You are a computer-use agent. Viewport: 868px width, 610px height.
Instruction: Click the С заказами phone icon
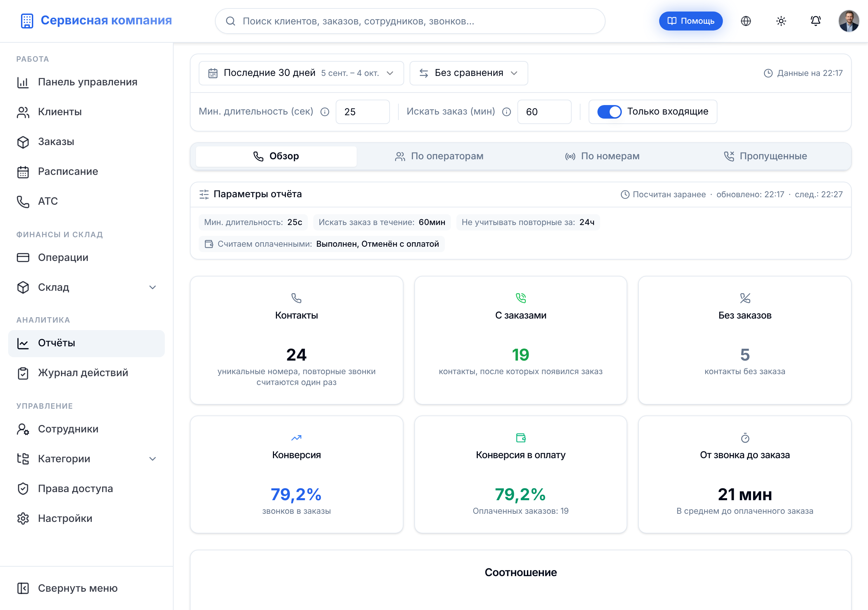[x=520, y=298]
